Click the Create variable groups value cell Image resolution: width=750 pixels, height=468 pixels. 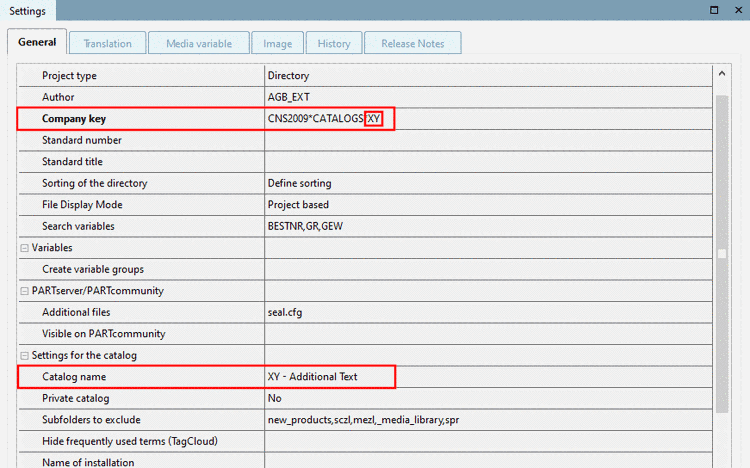[488, 269]
